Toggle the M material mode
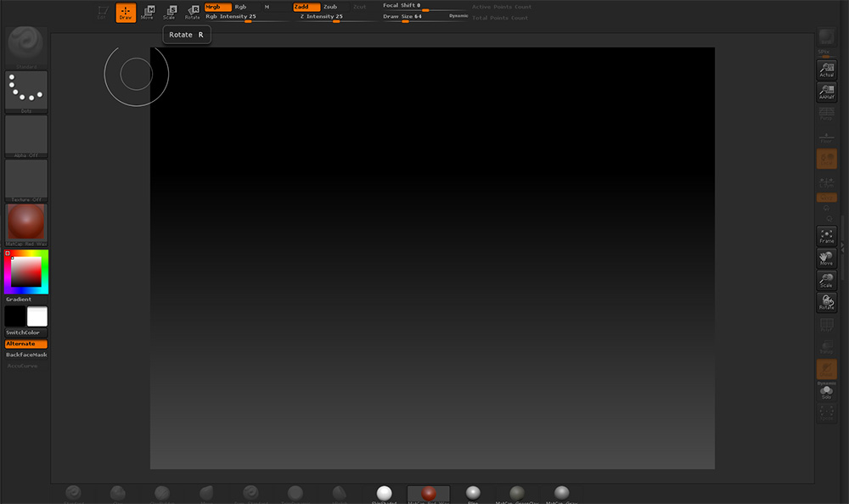Viewport: 849px width, 504px height. (267, 7)
